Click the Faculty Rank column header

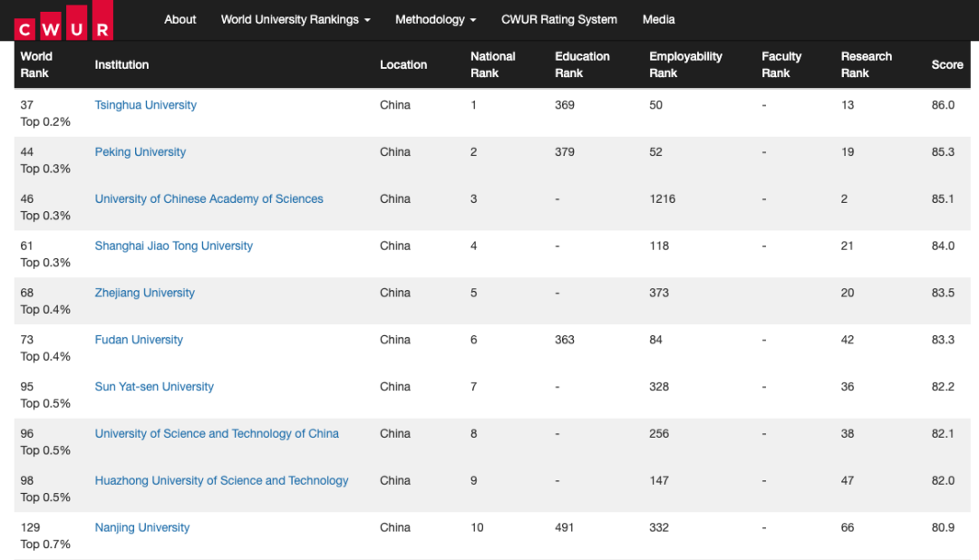(781, 64)
